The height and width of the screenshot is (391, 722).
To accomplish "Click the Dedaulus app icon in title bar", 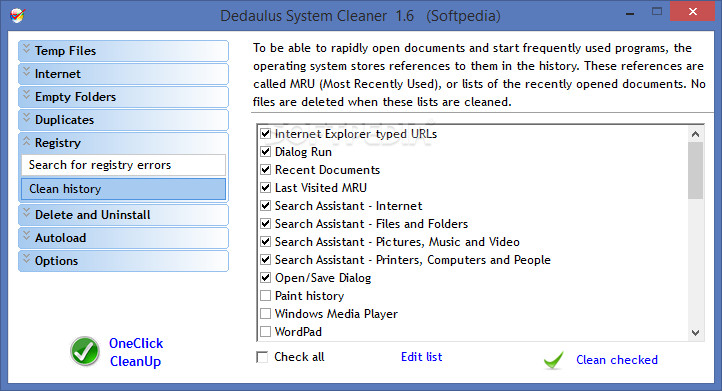I will pyautogui.click(x=17, y=16).
